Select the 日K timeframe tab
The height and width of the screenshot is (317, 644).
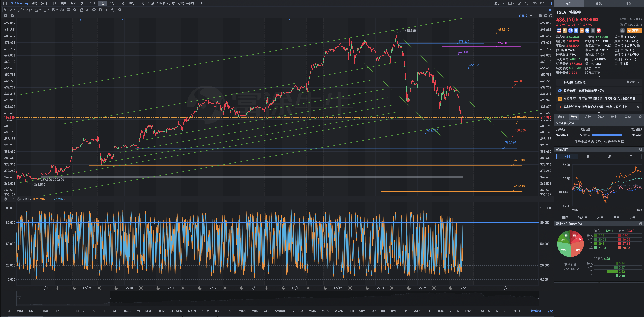pos(54,3)
